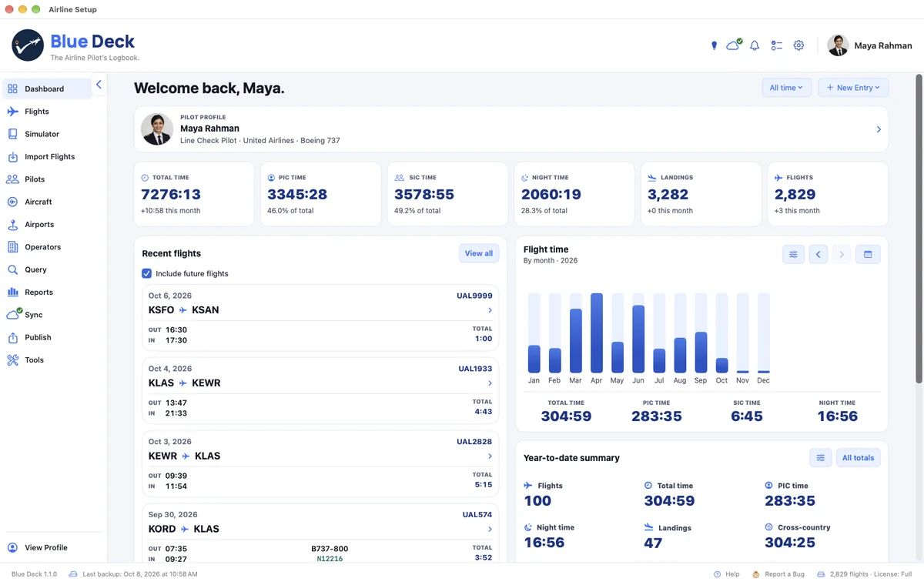
Task: Click the N12216 aircraft registration link
Action: coord(330,559)
